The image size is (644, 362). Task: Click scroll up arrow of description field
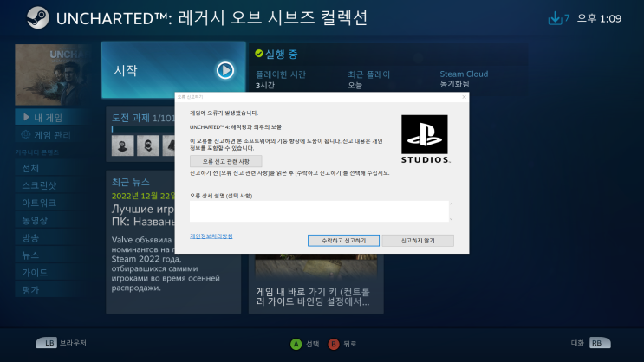pyautogui.click(x=451, y=204)
